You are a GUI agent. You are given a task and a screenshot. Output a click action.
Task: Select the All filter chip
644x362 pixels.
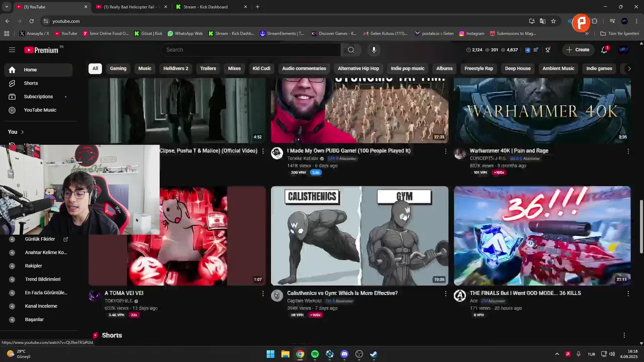pos(95,68)
